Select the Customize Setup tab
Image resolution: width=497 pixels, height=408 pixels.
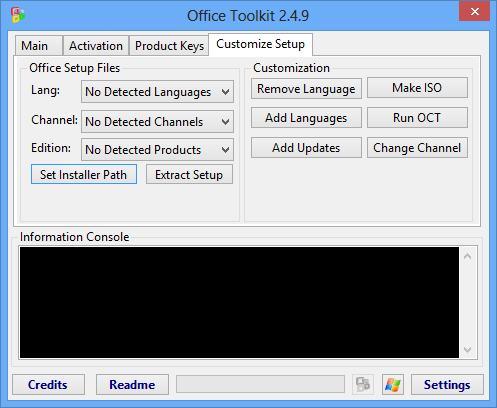tap(260, 44)
